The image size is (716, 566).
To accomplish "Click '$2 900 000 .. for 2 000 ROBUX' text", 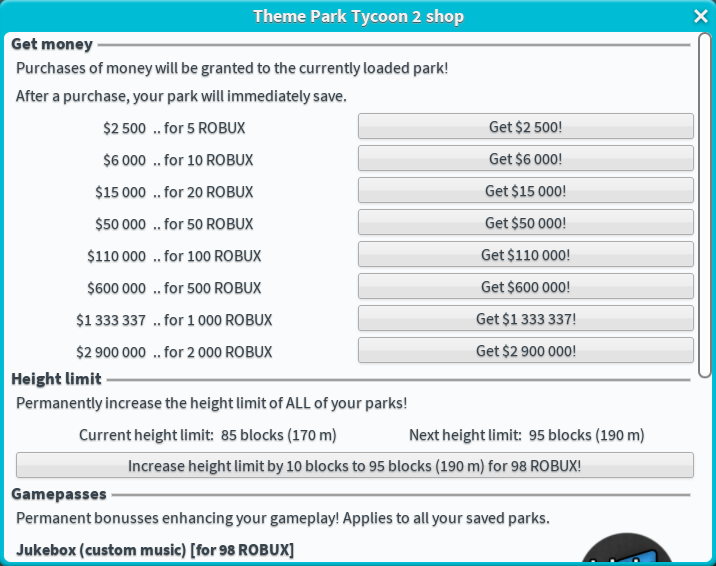I will coord(174,351).
